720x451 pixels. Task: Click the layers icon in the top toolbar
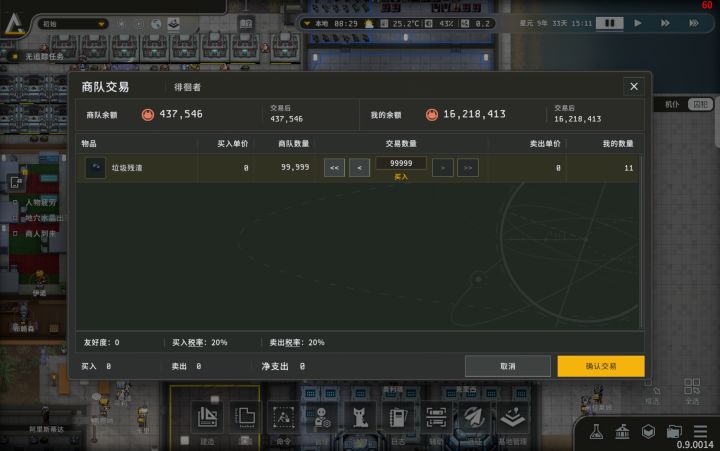[174, 23]
